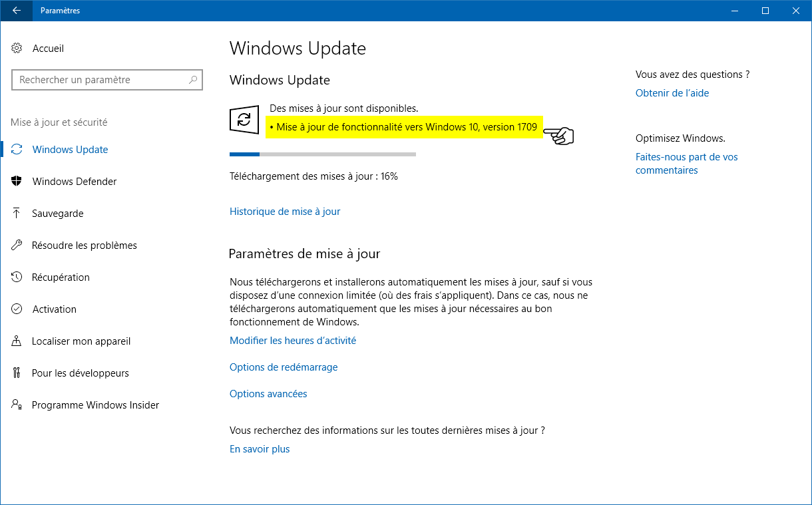
Task: Click the Mise à jour et sécurité label
Action: [x=59, y=122]
